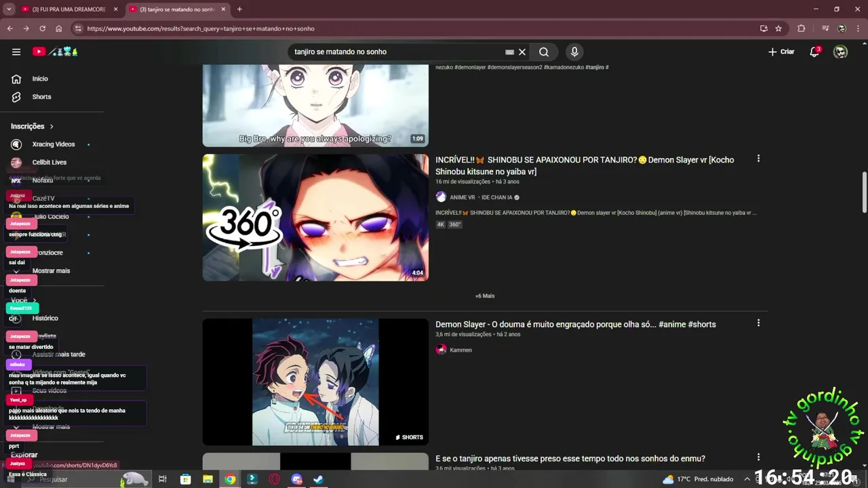Play the Shinobu 360° video thumbnail
The image size is (868, 488).
coord(315,218)
